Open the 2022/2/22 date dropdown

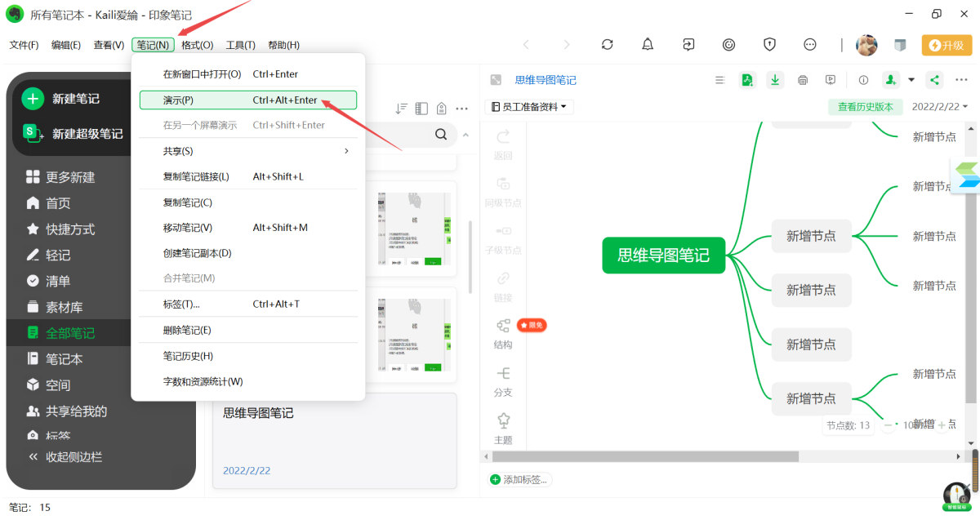coord(940,107)
